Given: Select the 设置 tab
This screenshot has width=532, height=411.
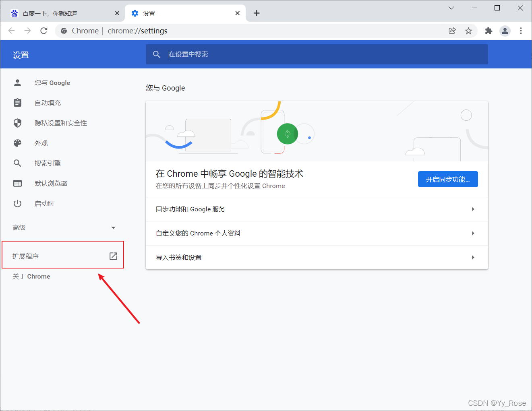Looking at the screenshot, I should [x=185, y=13].
